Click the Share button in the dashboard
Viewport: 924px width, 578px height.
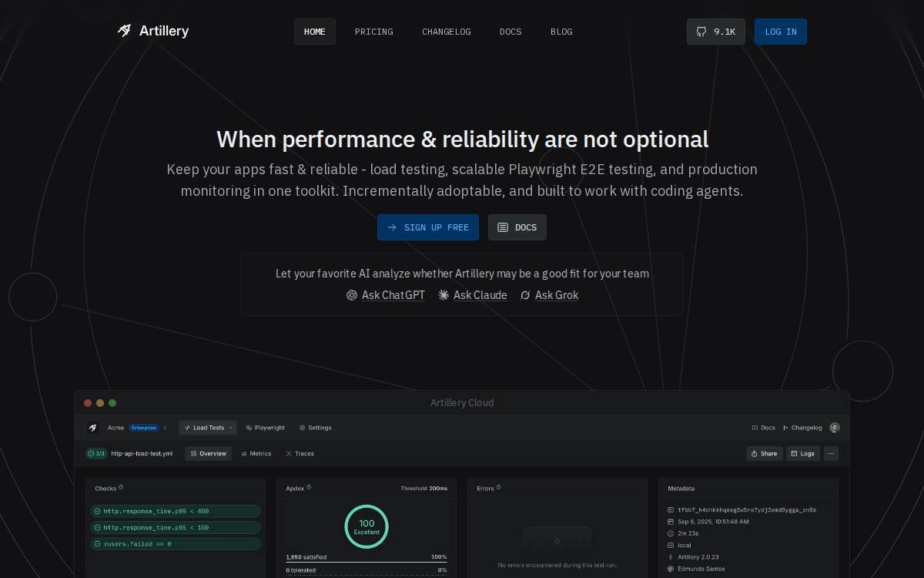(765, 454)
